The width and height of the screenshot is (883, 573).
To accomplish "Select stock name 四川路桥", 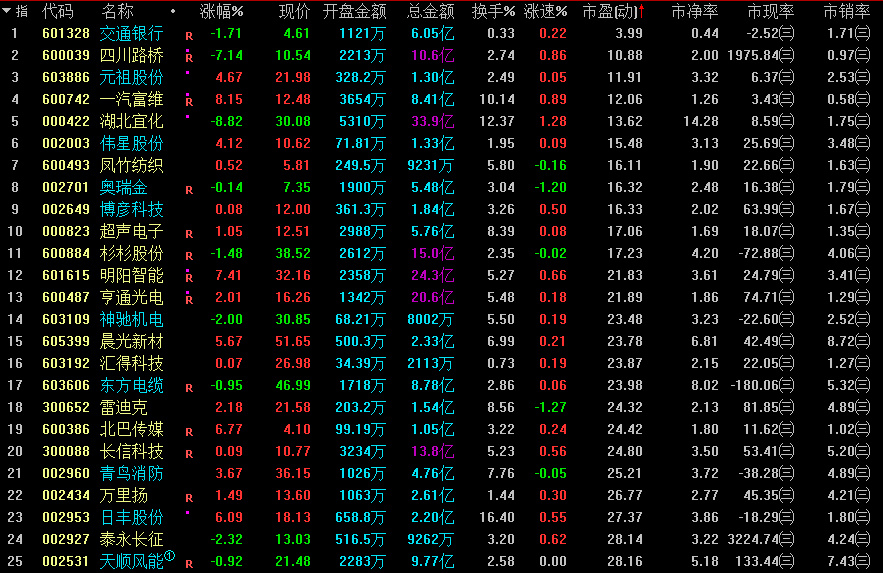I will 131,55.
